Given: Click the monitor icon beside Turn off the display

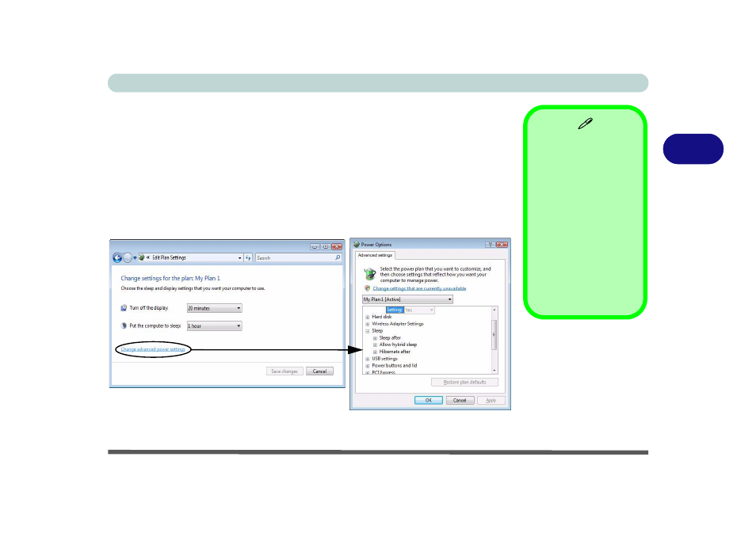Looking at the screenshot, I should coord(124,308).
